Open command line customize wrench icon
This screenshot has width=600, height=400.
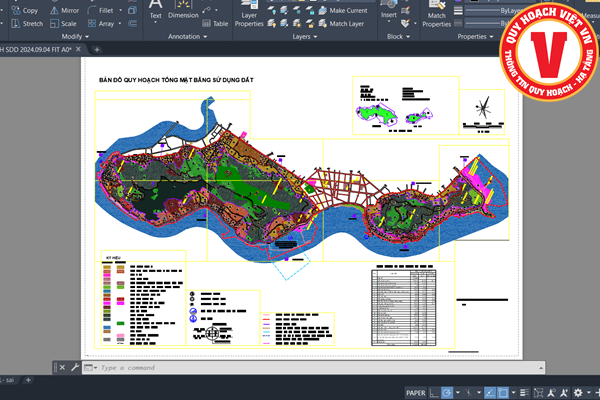coord(75,368)
